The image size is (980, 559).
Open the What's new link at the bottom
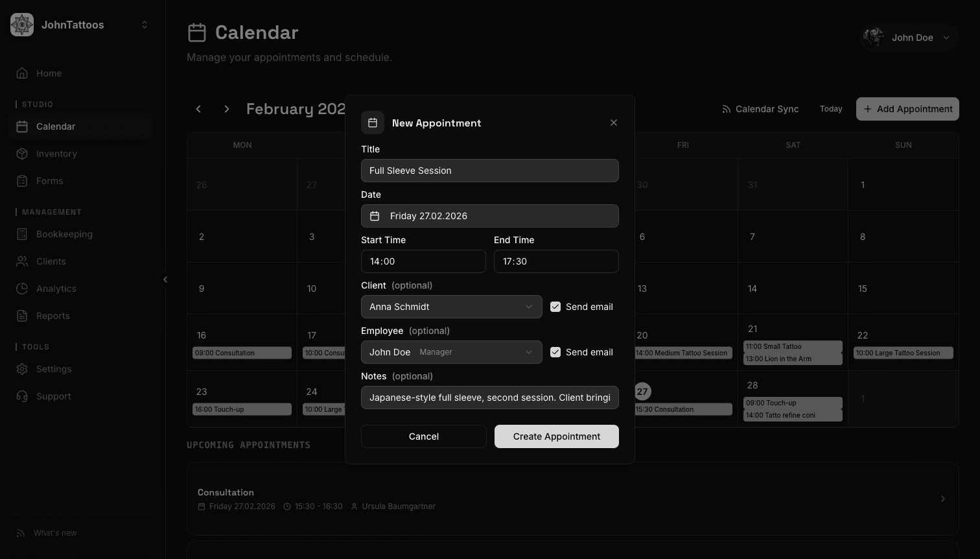click(54, 532)
